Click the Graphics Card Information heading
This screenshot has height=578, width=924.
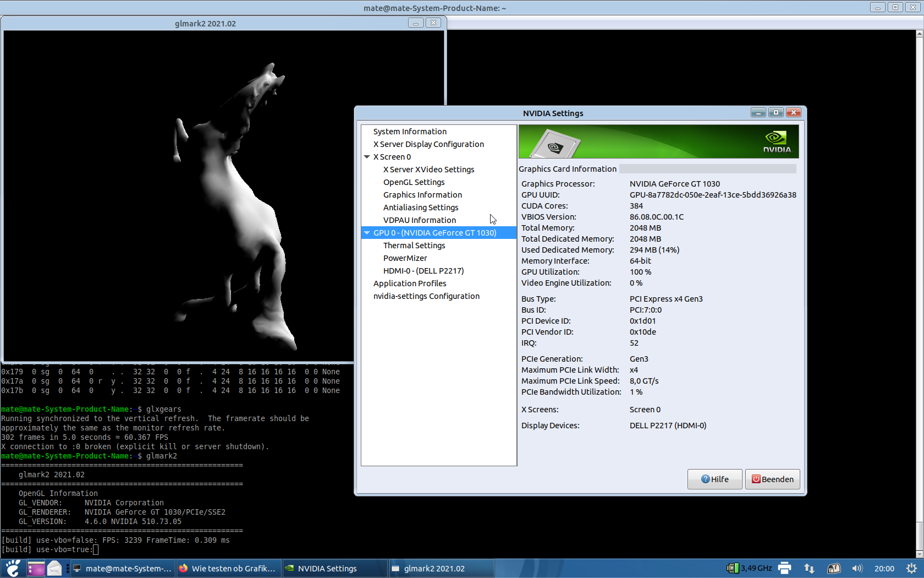(568, 169)
